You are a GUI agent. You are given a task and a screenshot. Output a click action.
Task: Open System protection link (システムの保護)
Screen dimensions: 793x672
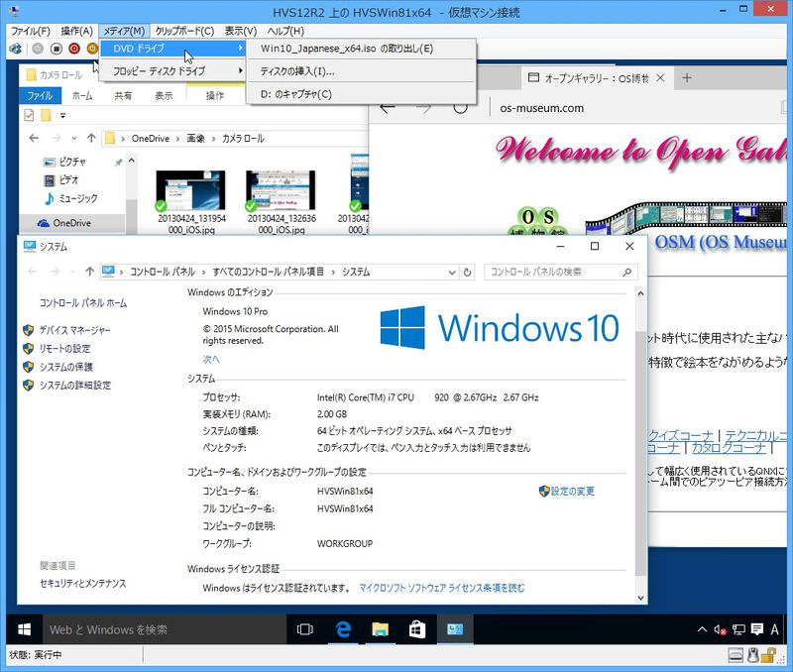66,367
